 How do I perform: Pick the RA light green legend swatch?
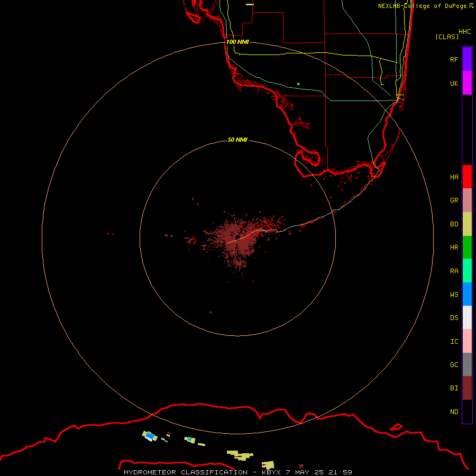467,271
